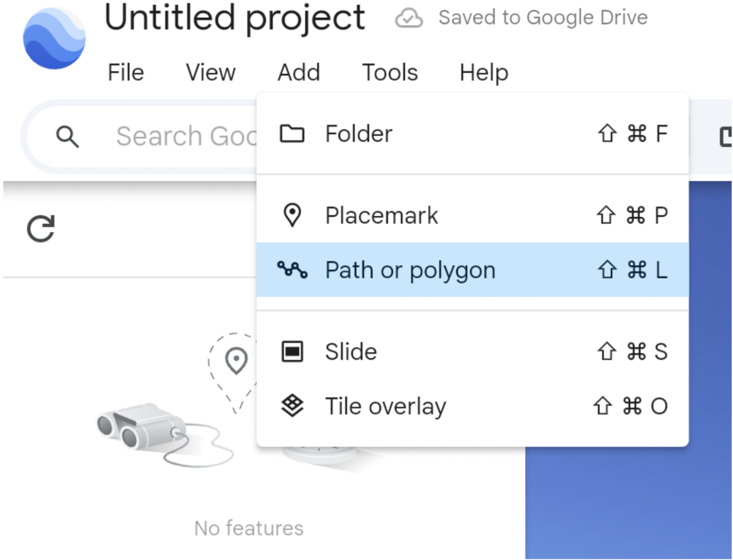Click the path or polygon icon
This screenshot has height=560, width=733.
click(292, 270)
